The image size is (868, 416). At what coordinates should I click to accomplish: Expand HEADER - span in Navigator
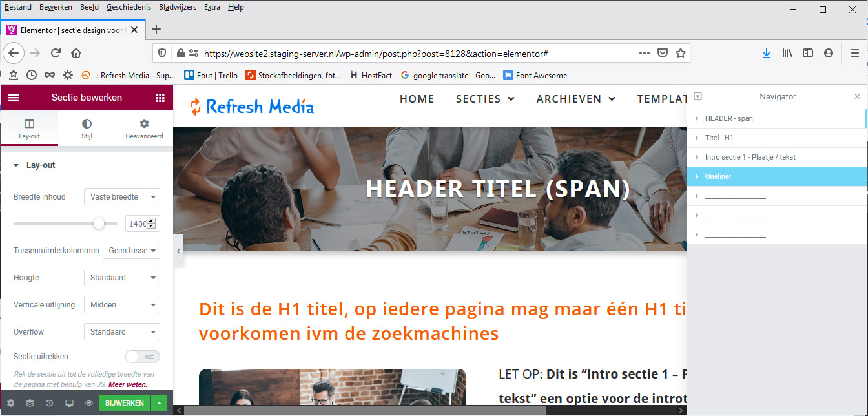pyautogui.click(x=697, y=119)
